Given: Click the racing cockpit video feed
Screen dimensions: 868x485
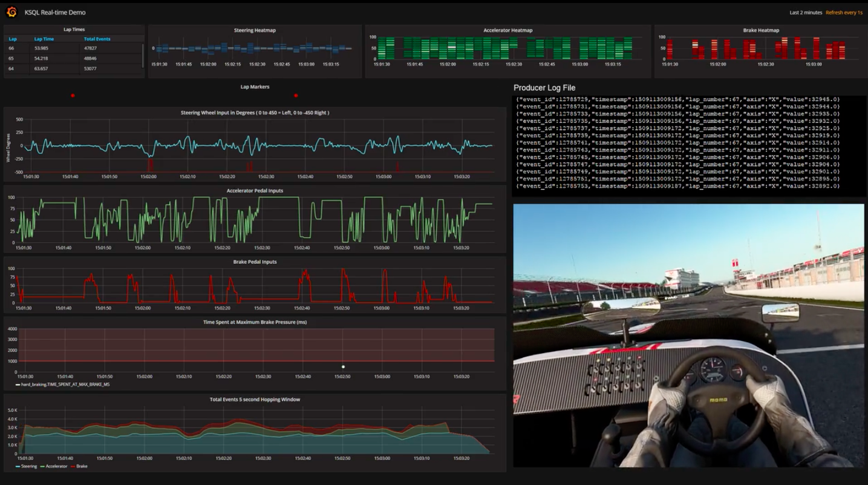Looking at the screenshot, I should pos(689,335).
